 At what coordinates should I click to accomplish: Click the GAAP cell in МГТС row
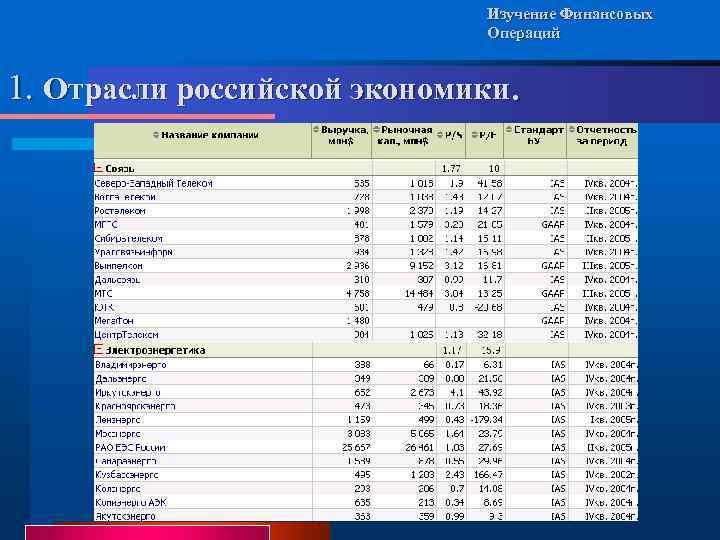pyautogui.click(x=553, y=225)
